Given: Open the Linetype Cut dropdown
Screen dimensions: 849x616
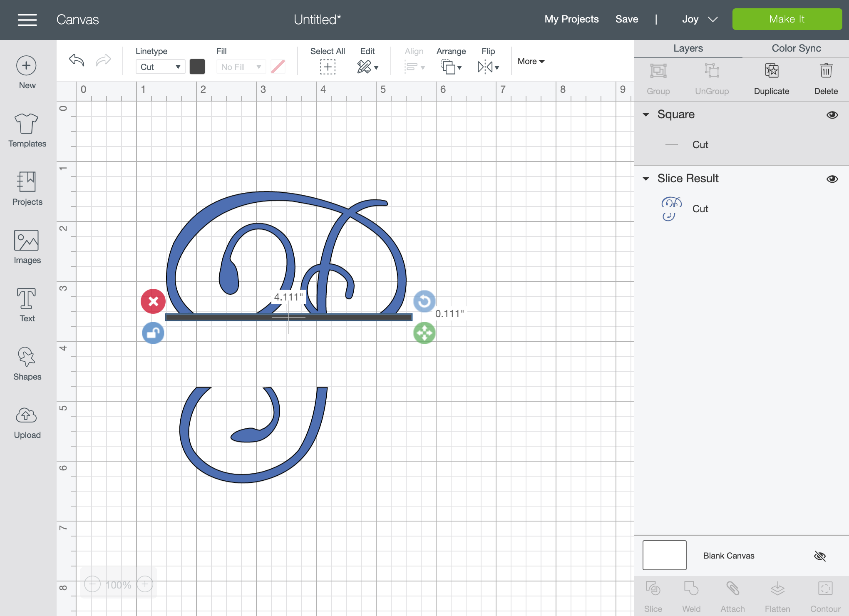Looking at the screenshot, I should (161, 67).
